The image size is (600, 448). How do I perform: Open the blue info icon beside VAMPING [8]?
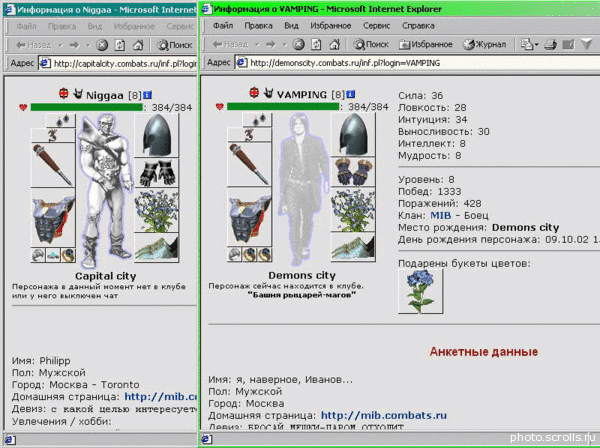coord(351,94)
